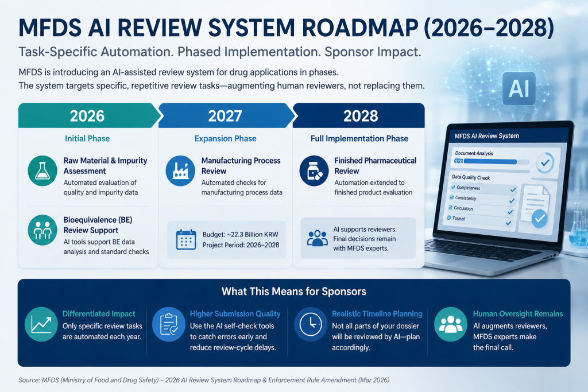Click the flask icon for Raw Material Assessment
This screenshot has height=392, width=588.
tap(42, 170)
